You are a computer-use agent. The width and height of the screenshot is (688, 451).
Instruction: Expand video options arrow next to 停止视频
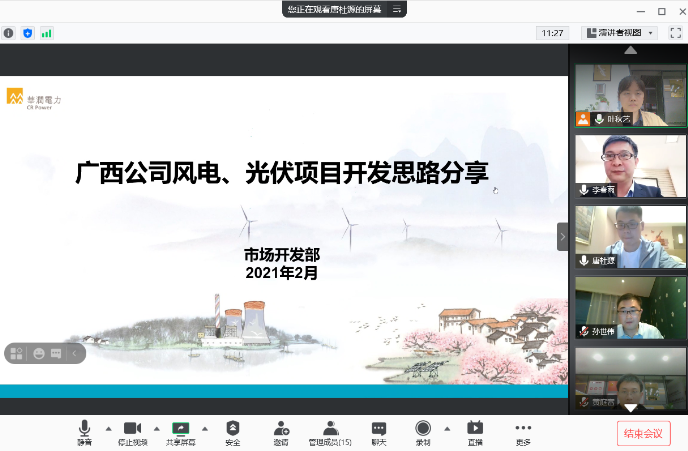[157, 429]
